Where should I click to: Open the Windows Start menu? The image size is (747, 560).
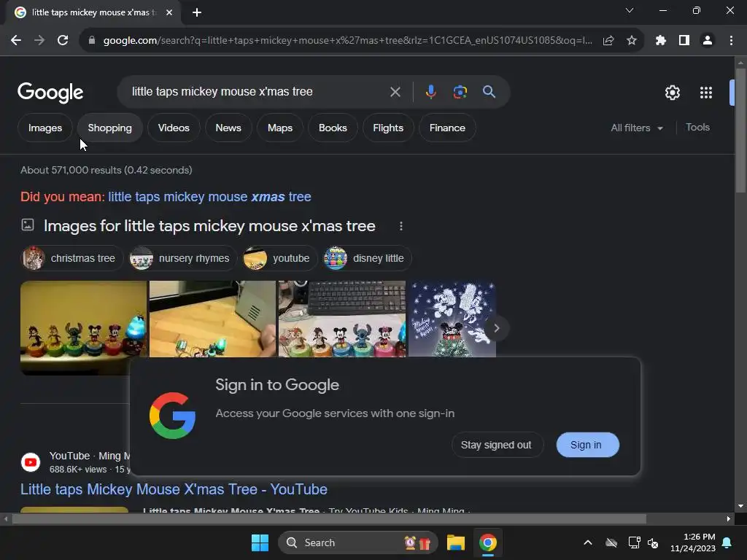tap(260, 542)
